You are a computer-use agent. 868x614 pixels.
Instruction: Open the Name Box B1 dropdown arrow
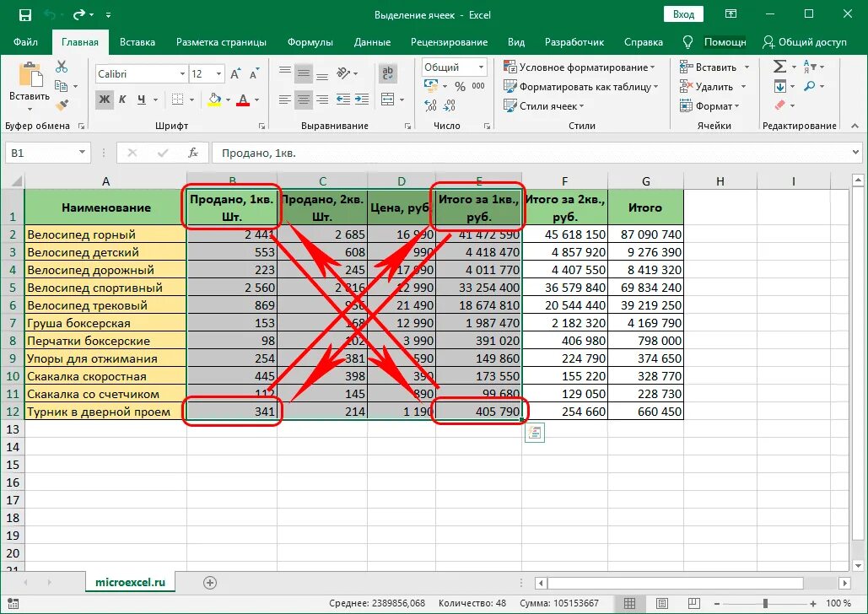coord(82,153)
